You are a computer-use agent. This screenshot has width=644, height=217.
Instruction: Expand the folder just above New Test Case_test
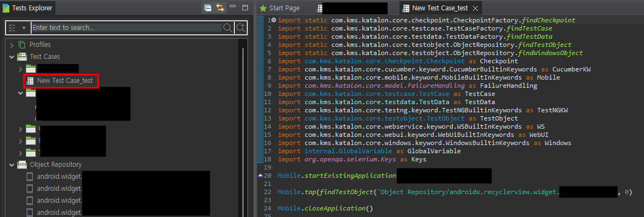coord(21,69)
